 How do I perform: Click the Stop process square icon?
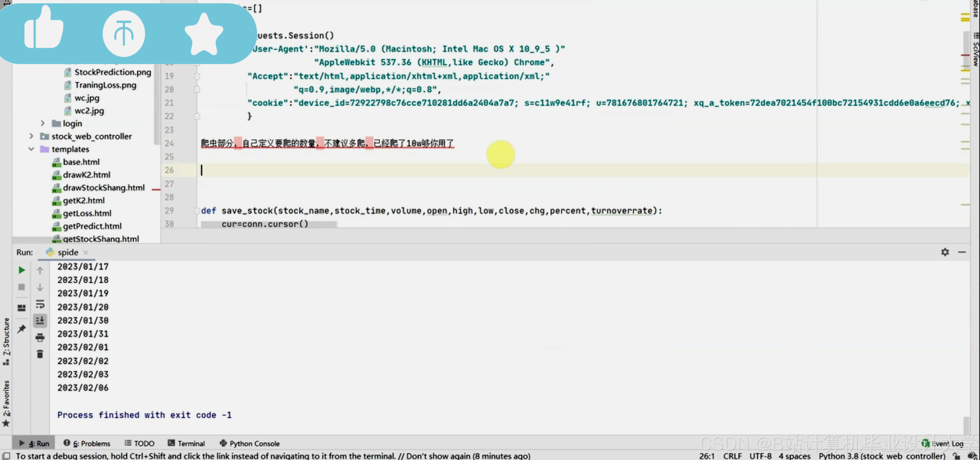pyautogui.click(x=22, y=287)
